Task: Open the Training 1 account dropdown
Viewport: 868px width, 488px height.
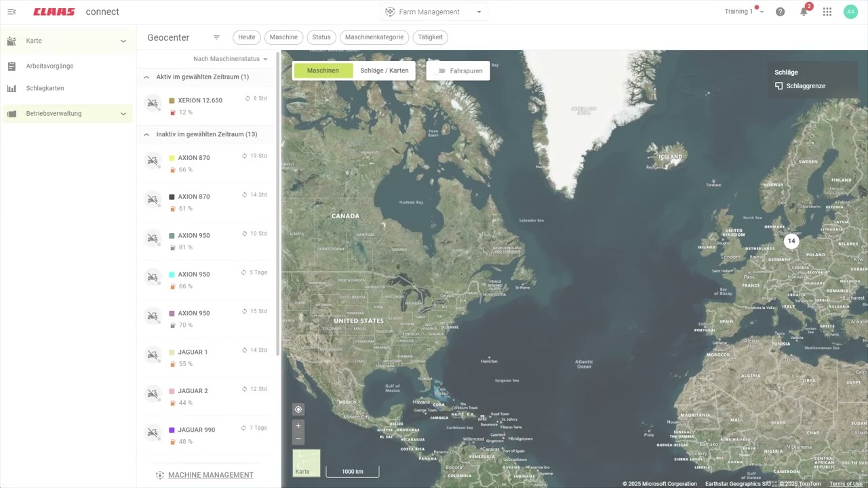Action: [745, 12]
